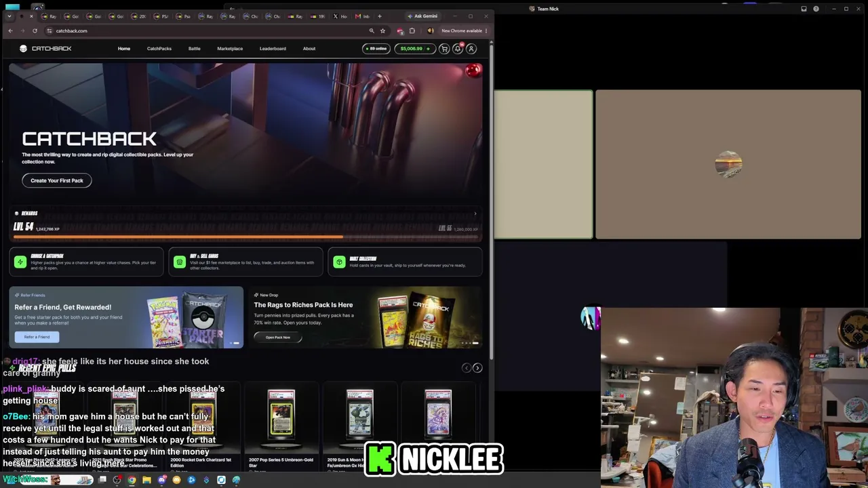Image resolution: width=868 pixels, height=488 pixels.
Task: Click the LVL 54 label
Action: pyautogui.click(x=23, y=227)
